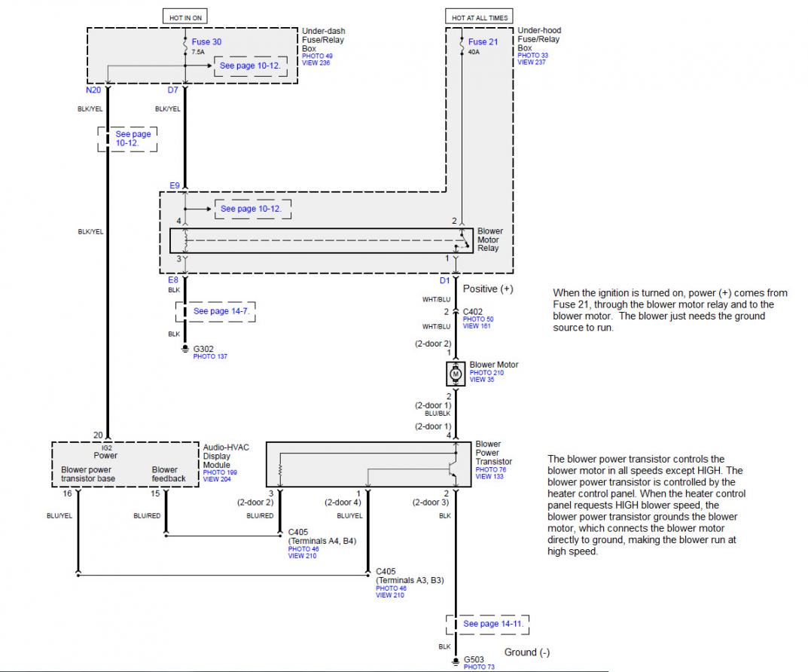
Task: Open VIEW 133 for Blower Power Transistor
Action: point(490,476)
